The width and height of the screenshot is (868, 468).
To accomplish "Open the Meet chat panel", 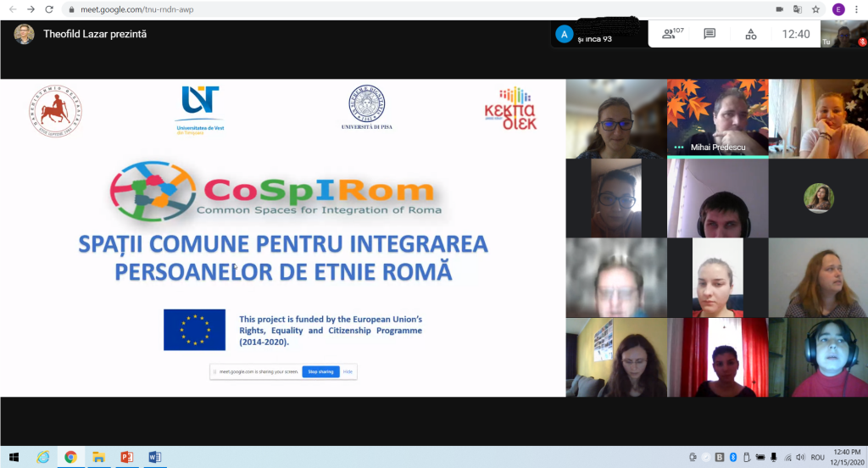I will pos(709,34).
